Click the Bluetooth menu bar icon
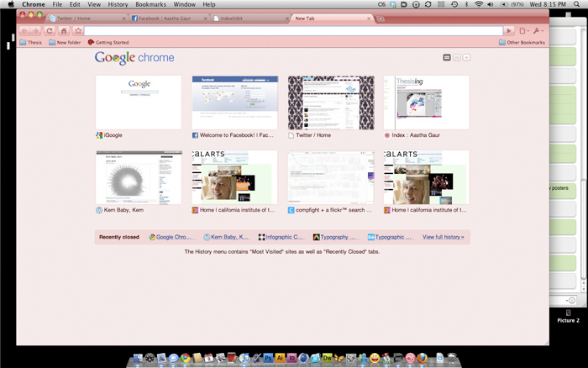Screen dimensions: 588x368 click(467, 4)
